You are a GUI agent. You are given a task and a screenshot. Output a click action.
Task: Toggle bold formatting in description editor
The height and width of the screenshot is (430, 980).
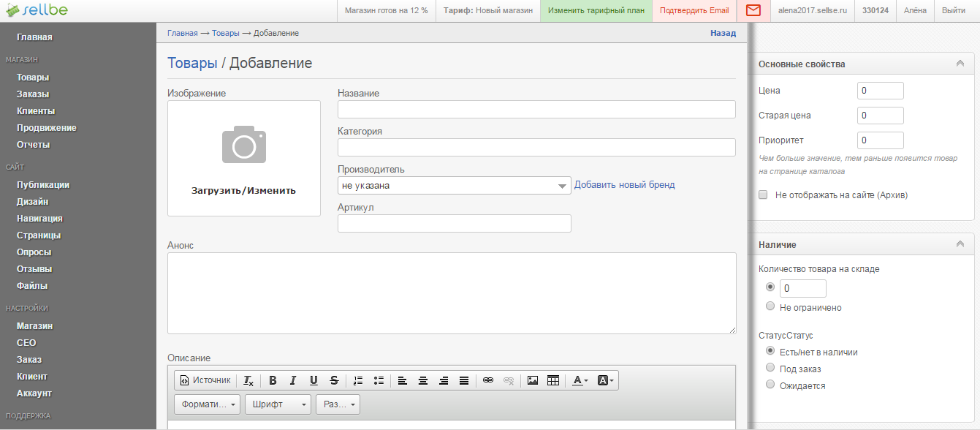(273, 380)
